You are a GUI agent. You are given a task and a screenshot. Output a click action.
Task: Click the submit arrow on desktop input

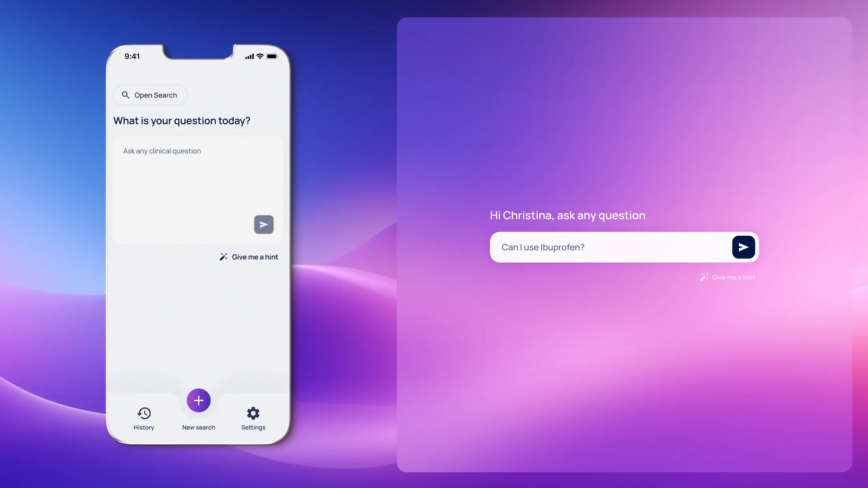point(743,247)
